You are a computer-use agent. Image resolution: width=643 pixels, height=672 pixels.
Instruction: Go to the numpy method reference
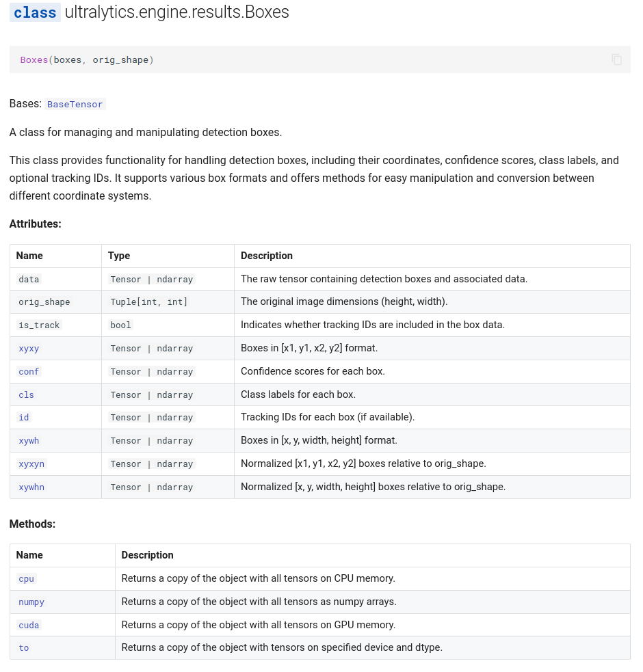point(31,602)
